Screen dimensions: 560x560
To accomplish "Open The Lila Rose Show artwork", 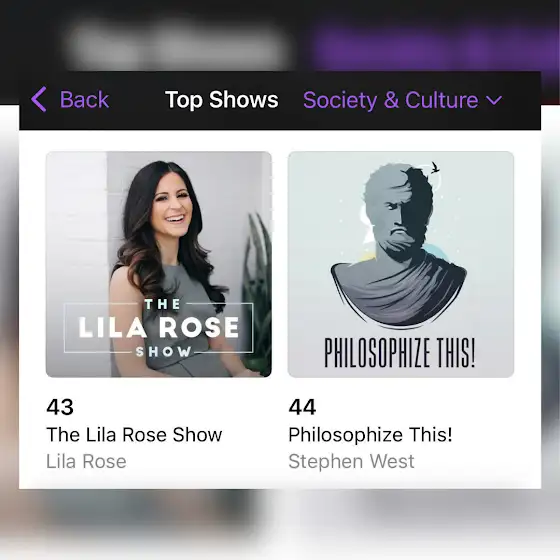I will (x=159, y=264).
